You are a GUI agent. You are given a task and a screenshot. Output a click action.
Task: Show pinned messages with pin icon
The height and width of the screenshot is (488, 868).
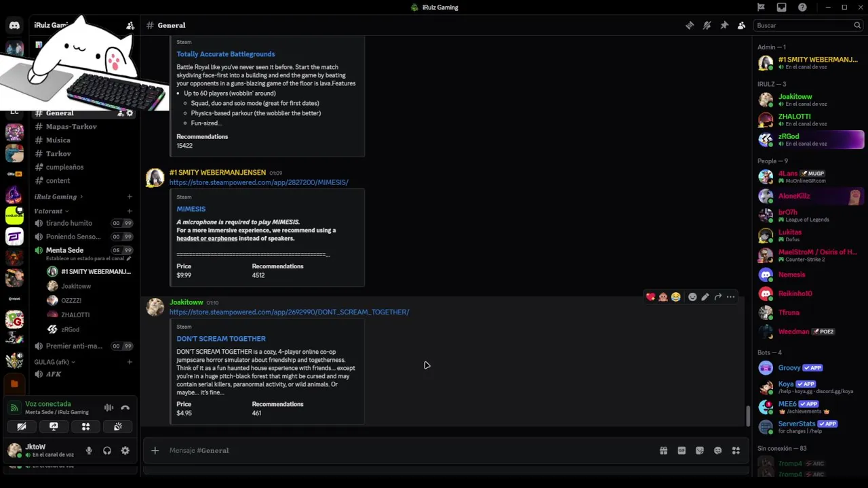(x=724, y=25)
